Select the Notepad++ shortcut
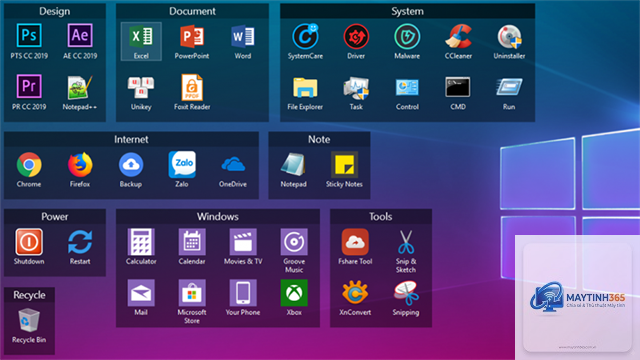This screenshot has width=640, height=360. [80, 87]
